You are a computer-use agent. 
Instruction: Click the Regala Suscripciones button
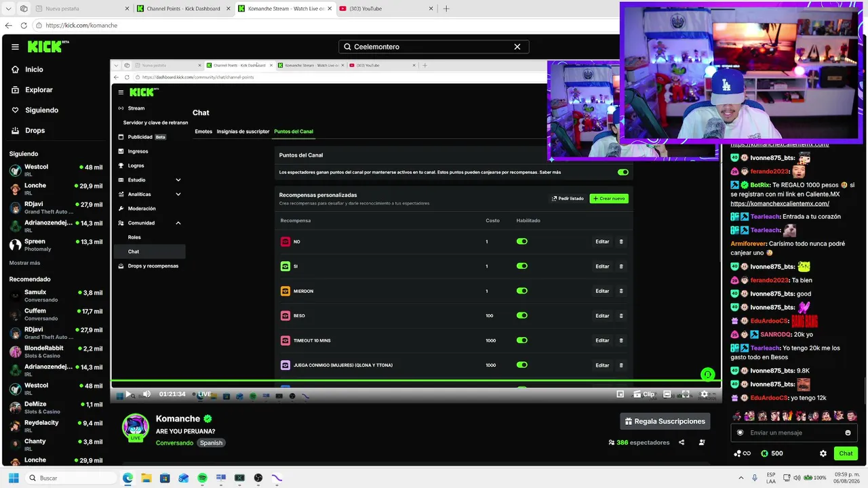pos(665,421)
